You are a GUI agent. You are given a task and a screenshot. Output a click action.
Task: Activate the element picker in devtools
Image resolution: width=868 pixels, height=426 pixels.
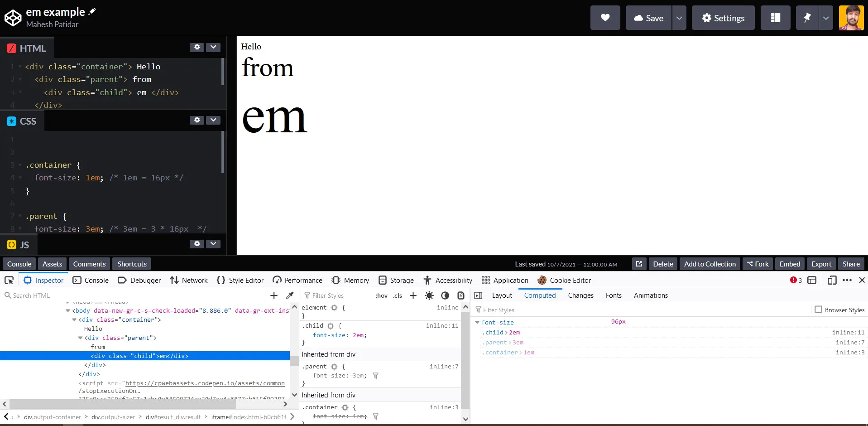(9, 281)
